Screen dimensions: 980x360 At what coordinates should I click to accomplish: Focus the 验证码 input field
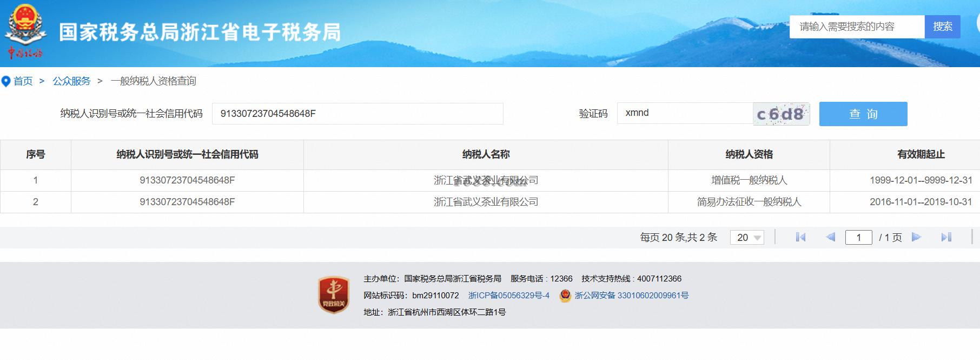(x=685, y=113)
